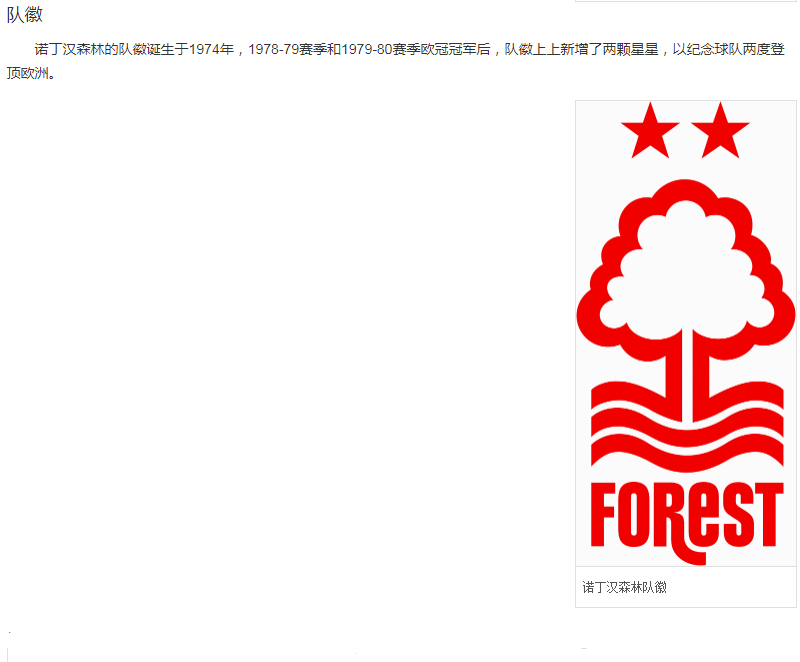Click the text 1974年 in paragraph
800x662 pixels.
[x=212, y=49]
